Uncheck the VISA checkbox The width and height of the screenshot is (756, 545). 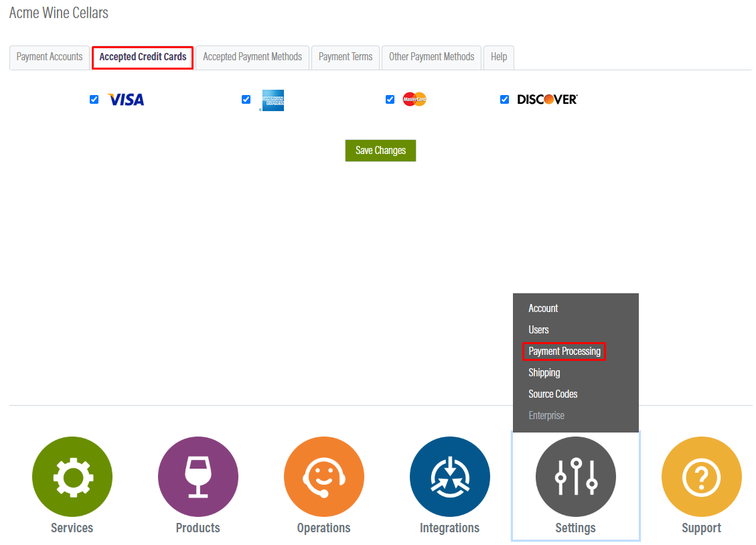click(94, 99)
